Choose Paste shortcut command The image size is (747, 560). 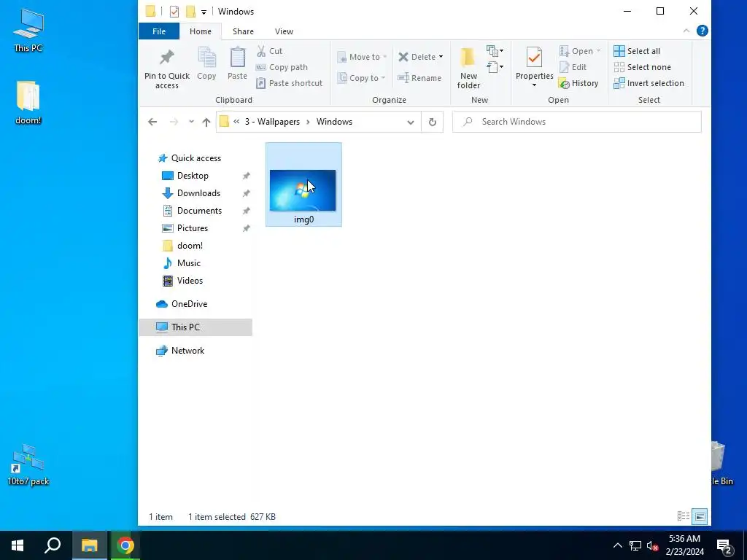point(290,83)
